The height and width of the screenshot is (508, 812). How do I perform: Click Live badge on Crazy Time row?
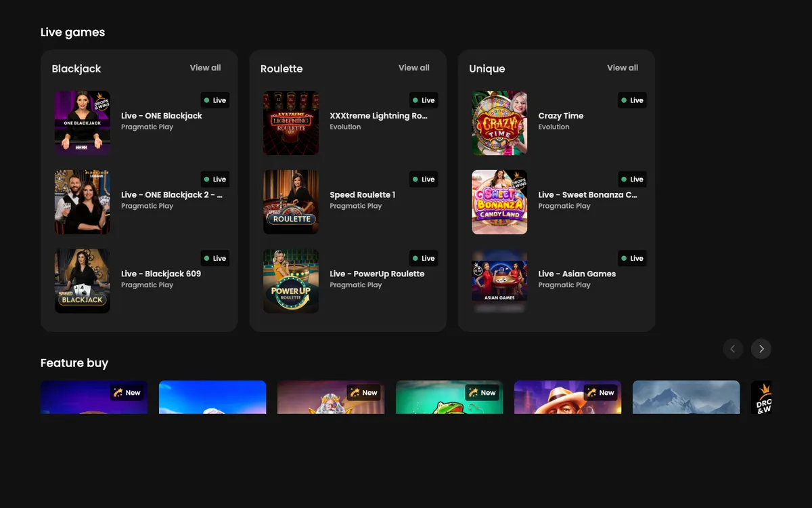point(632,100)
